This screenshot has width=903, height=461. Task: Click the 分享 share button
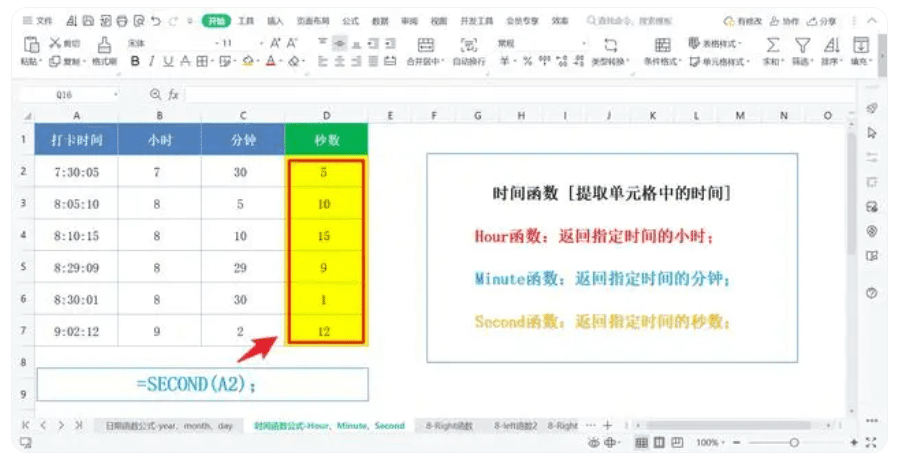coord(823,20)
